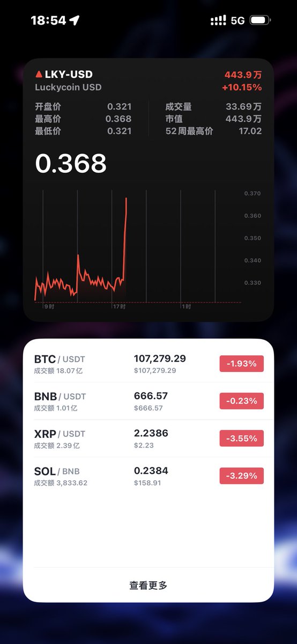Viewport: 297px width, 644px height.
Task: Tap the cellular signal bars icon
Action: coord(218,20)
